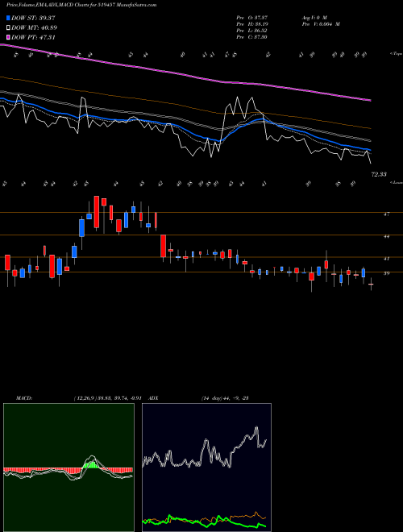Select the 'DOW PT: 47.31' legend text

(33, 37)
